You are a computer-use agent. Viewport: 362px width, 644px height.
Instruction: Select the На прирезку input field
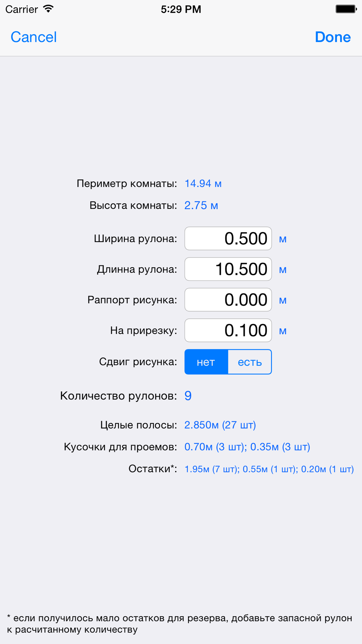pyautogui.click(x=228, y=330)
